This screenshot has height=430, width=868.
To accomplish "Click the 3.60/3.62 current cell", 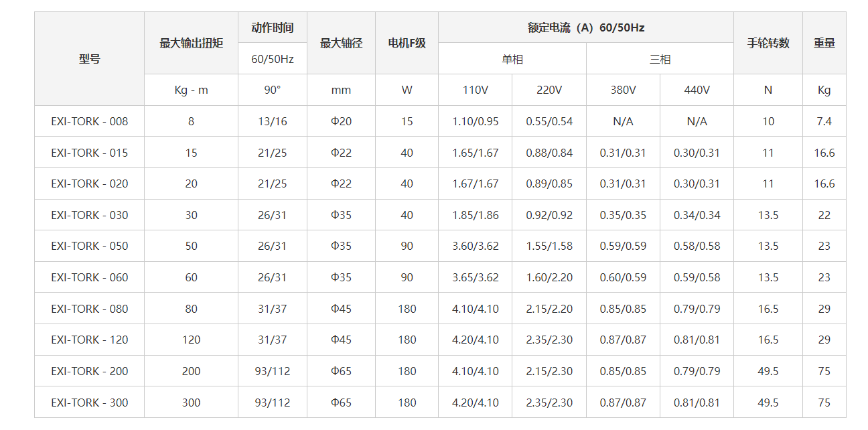I will (476, 246).
